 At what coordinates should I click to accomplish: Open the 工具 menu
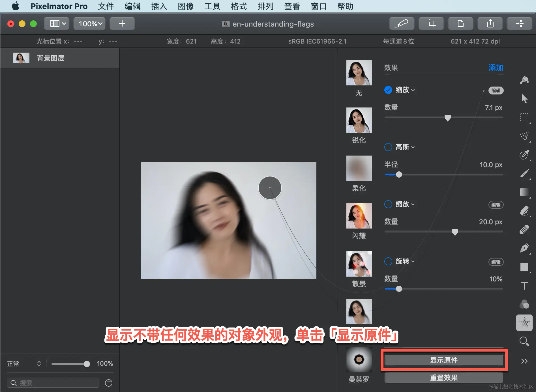pos(212,6)
